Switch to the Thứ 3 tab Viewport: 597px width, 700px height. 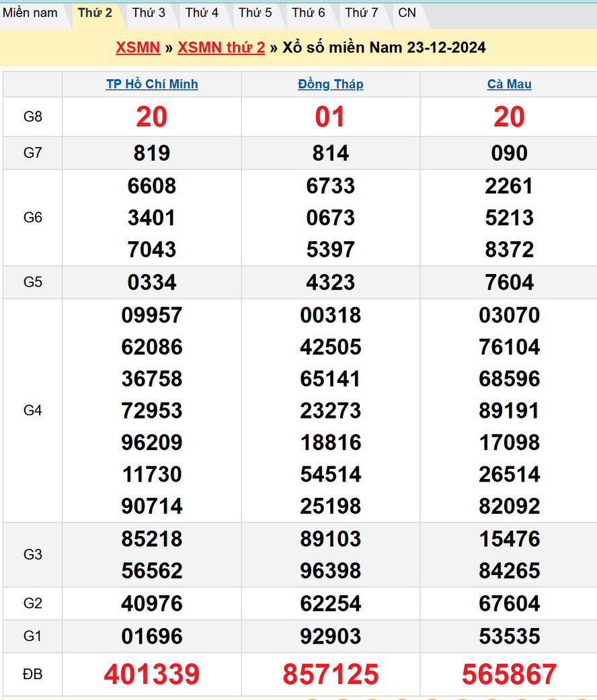coord(149,13)
